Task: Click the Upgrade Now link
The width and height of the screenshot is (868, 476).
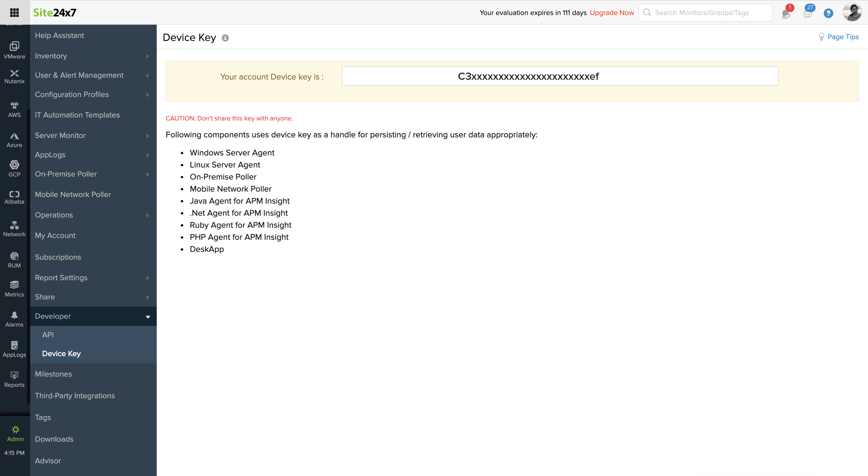Action: coord(612,13)
